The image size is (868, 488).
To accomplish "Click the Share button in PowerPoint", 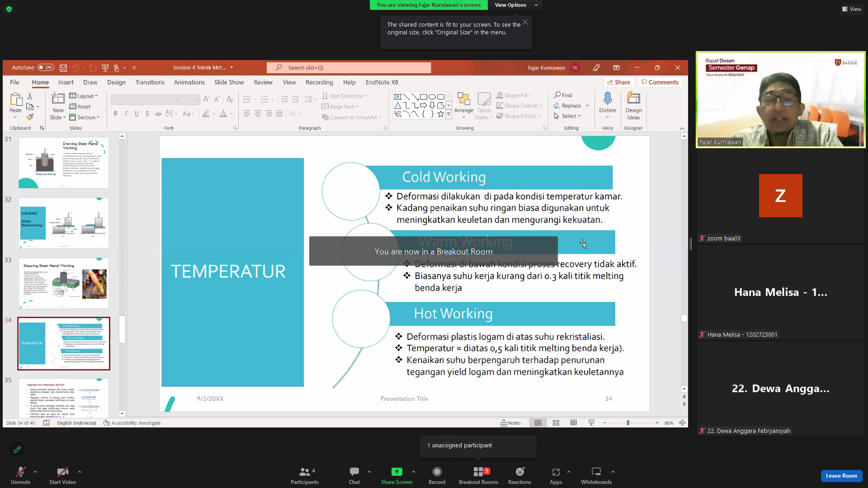I will click(619, 82).
